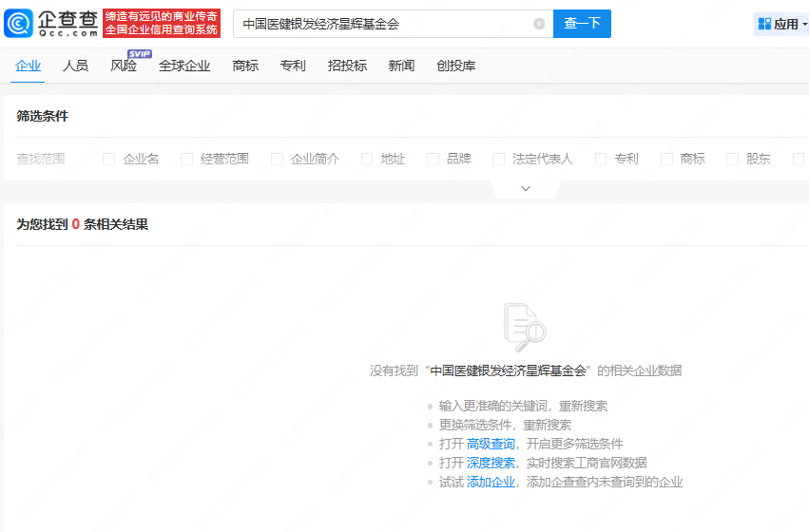Switch to the 人员 tab
This screenshot has width=809, height=532.
click(76, 66)
